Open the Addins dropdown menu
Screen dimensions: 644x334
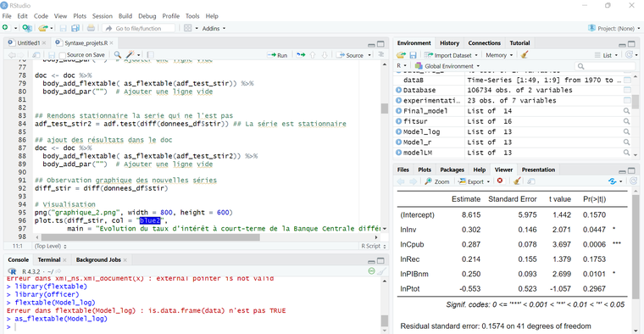click(x=214, y=28)
